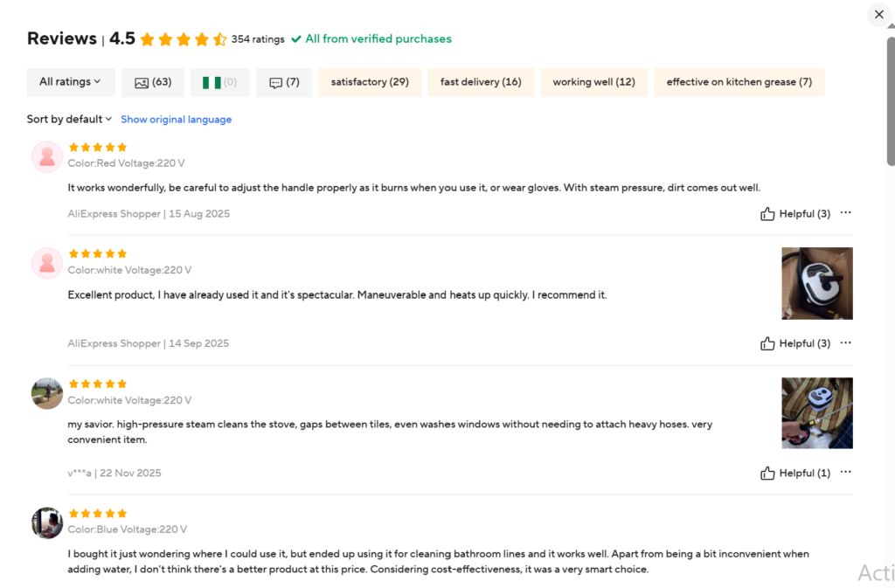Select 'effective on kitchen grease (7)' tag

pos(739,82)
